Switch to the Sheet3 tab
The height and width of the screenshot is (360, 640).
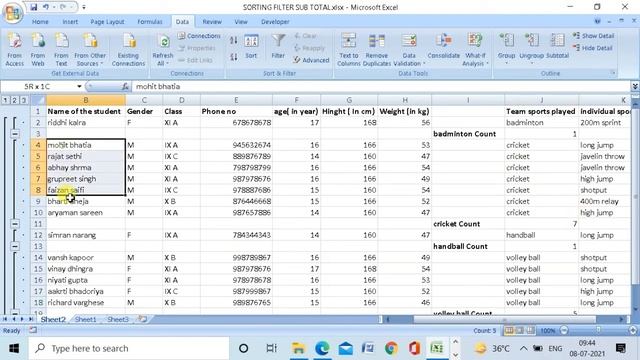click(x=118, y=320)
